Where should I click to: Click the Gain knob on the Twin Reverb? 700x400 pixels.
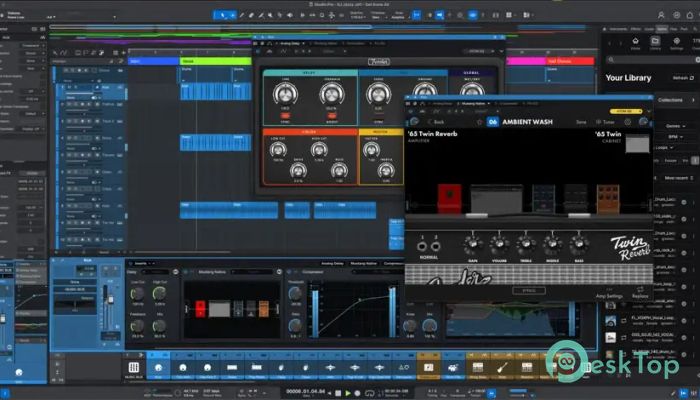(x=472, y=245)
